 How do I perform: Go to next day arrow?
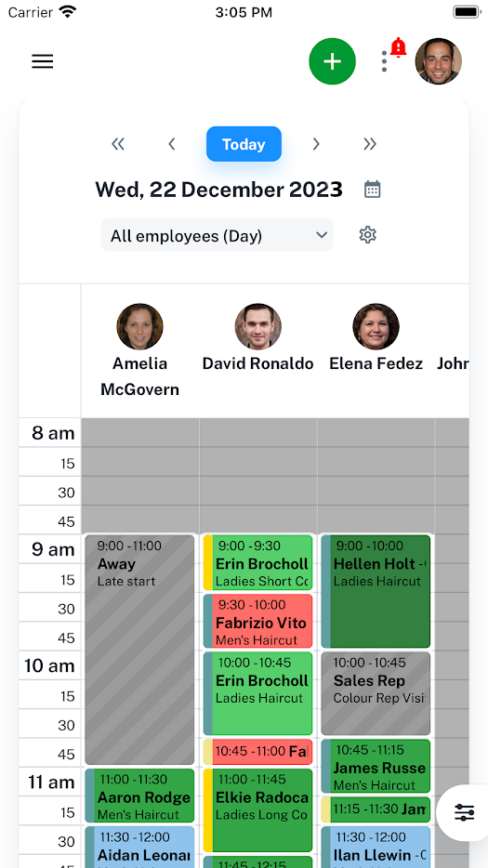point(316,144)
